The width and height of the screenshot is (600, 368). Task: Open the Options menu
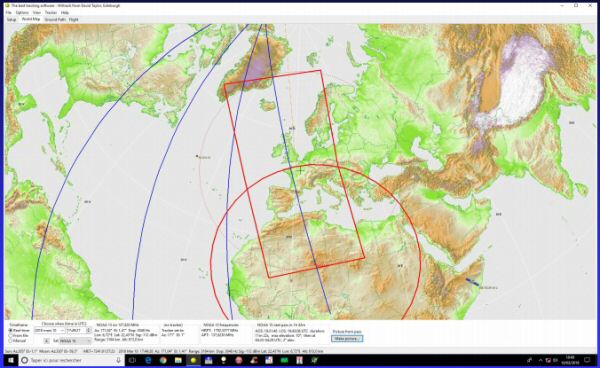22,13
